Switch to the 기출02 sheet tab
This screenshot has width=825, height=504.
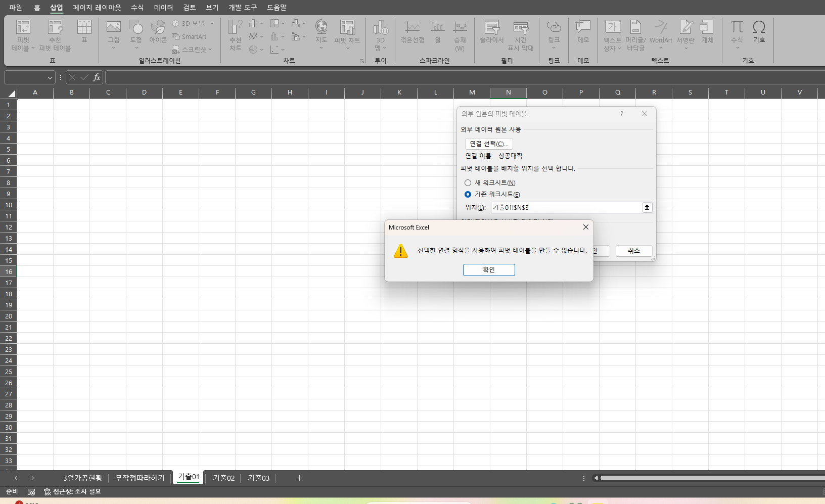pyautogui.click(x=223, y=478)
